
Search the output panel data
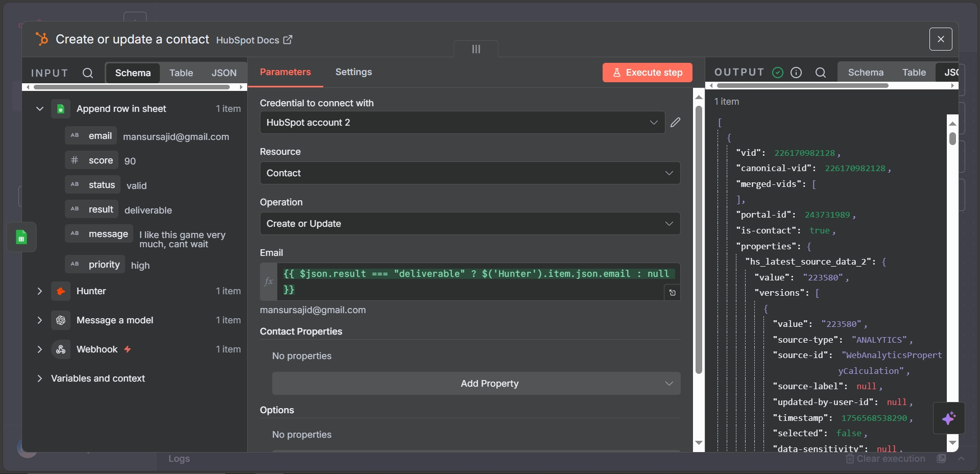tap(821, 73)
